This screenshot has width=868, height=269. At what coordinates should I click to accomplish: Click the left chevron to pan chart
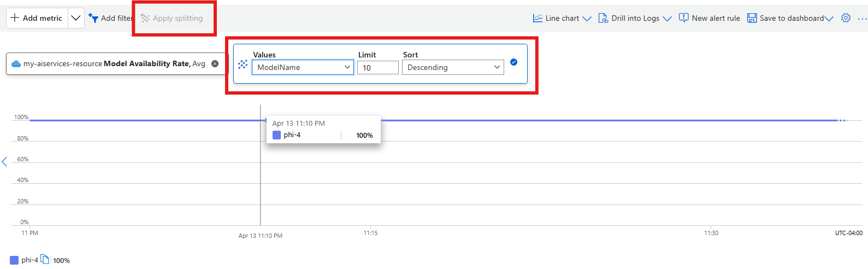tap(4, 162)
